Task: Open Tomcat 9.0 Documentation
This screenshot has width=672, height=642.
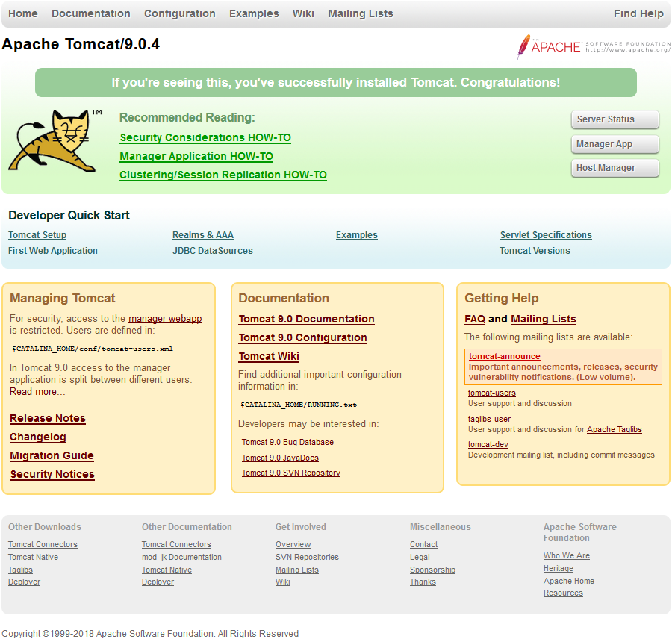Action: (x=306, y=319)
